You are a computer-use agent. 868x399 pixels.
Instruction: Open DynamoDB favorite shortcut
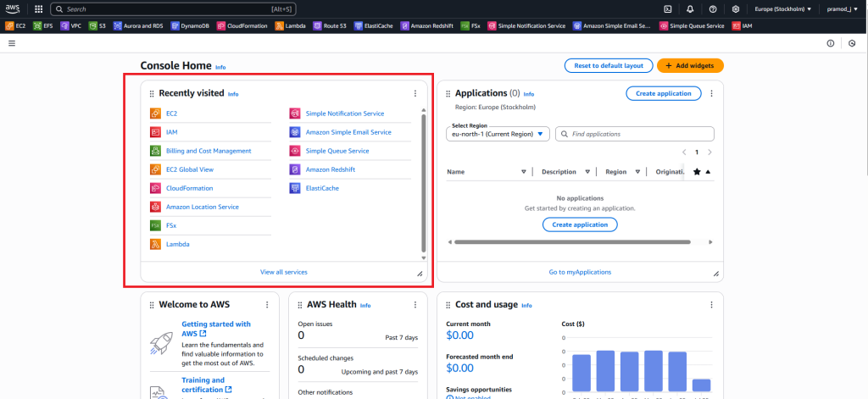tap(191, 25)
